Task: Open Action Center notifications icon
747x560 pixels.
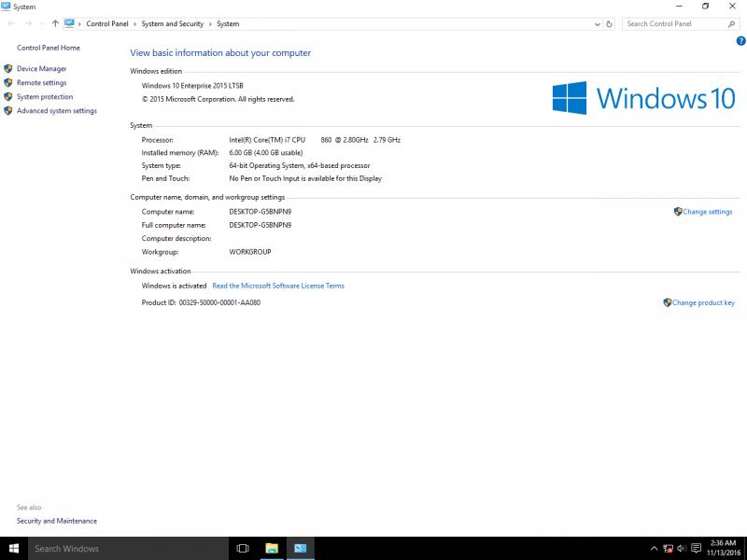Action: pyautogui.click(x=696, y=549)
